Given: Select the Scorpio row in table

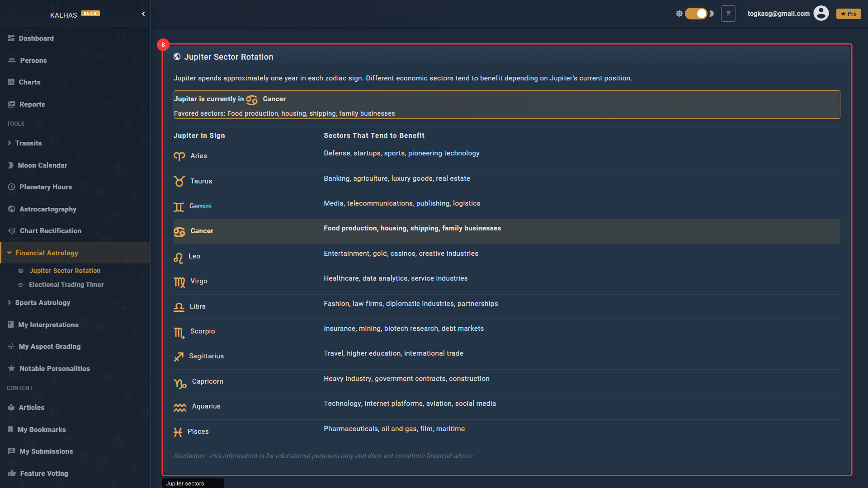Looking at the screenshot, I should tap(203, 331).
